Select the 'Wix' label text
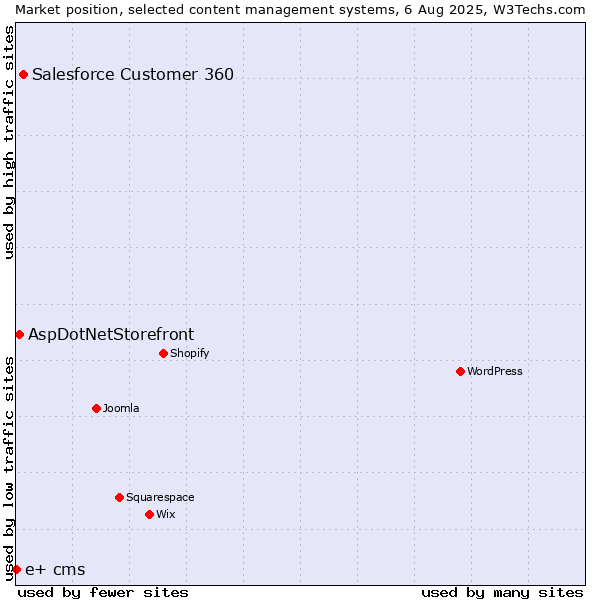The image size is (600, 600). (166, 514)
